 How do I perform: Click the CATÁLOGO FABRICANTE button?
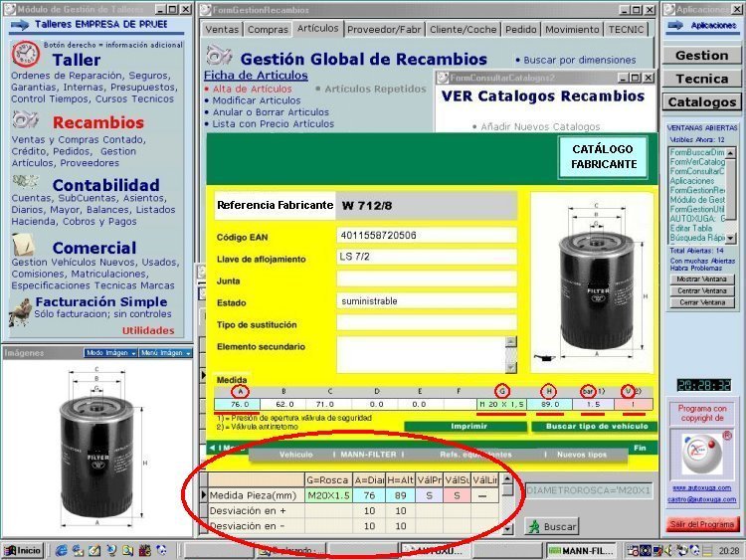coord(604,157)
